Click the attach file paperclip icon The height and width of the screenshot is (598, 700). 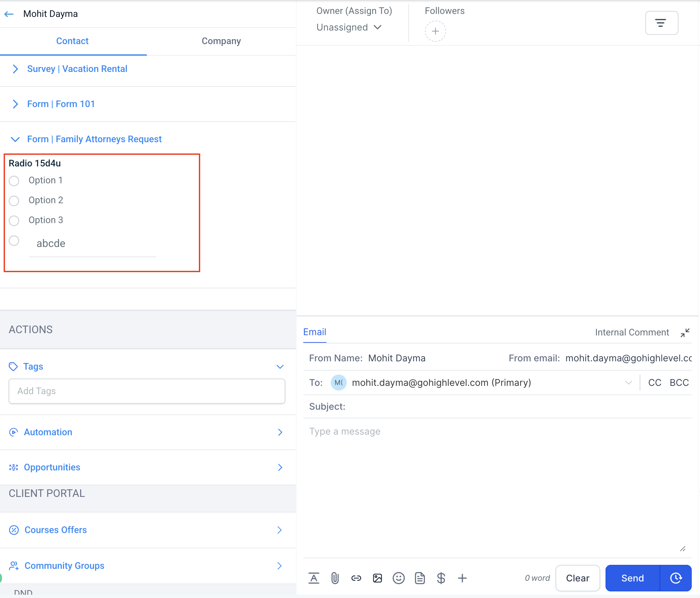pos(334,578)
